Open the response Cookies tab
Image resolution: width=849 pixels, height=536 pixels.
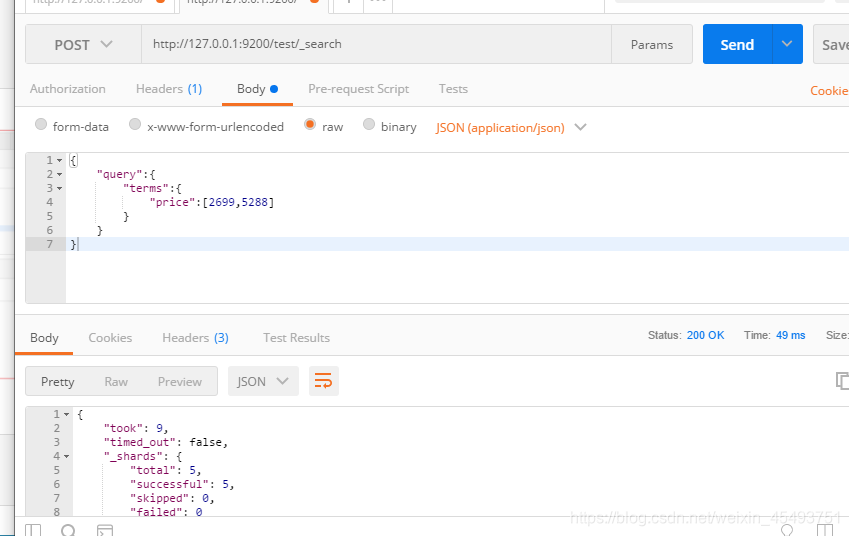tap(110, 338)
